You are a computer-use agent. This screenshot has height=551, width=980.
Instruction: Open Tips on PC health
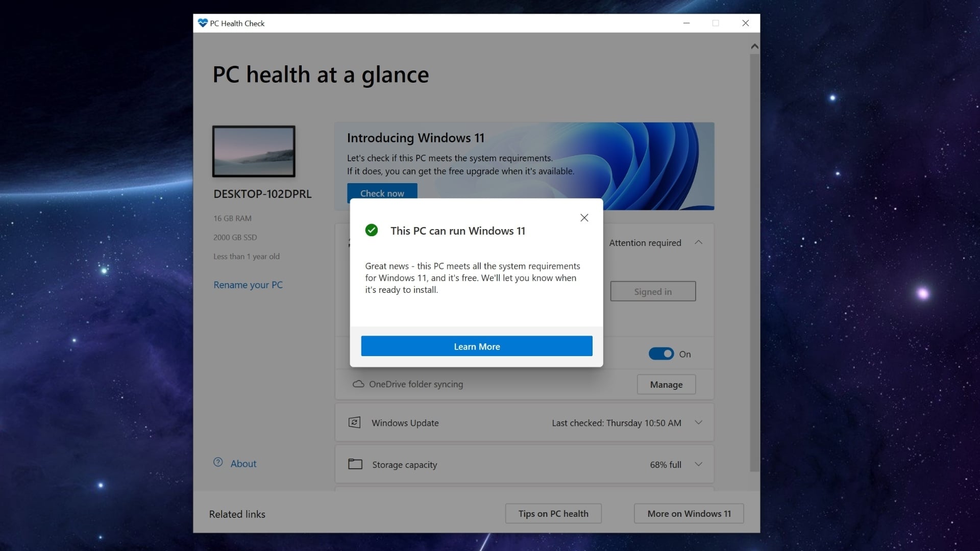[553, 513]
